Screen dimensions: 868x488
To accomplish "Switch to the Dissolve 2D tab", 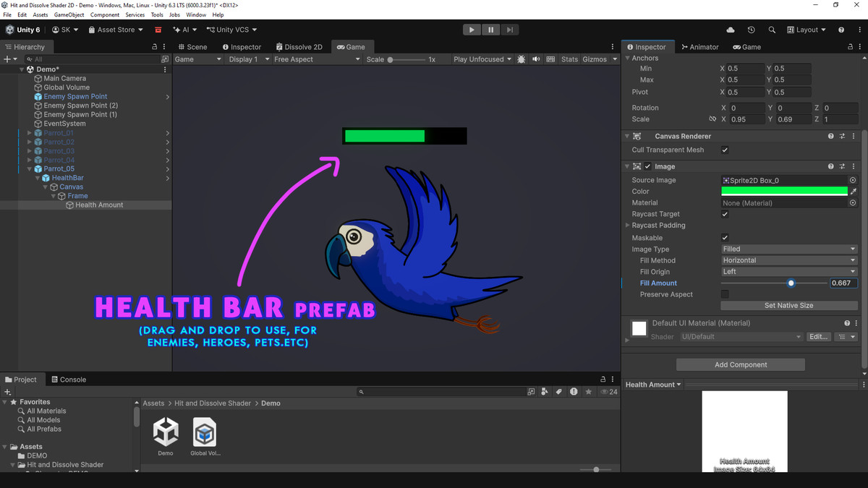I will point(299,47).
